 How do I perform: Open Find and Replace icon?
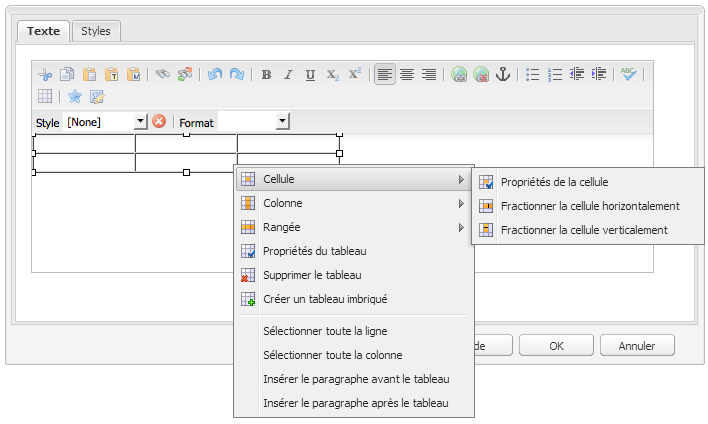(x=185, y=75)
